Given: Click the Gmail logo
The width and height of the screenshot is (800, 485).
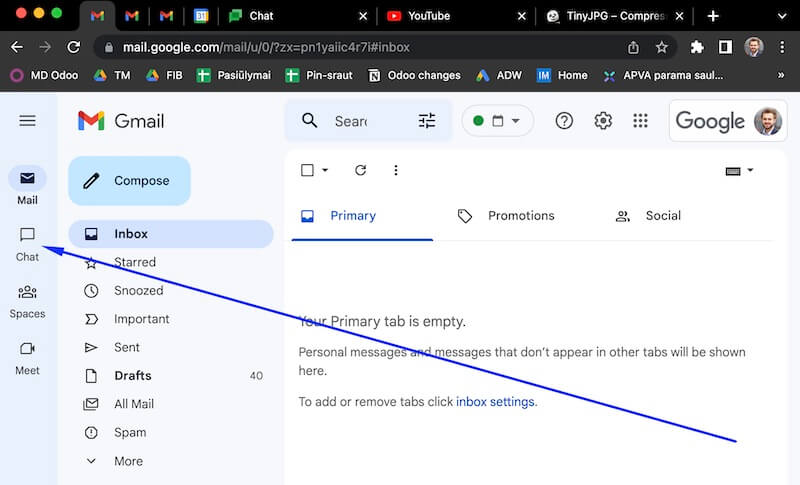Looking at the screenshot, I should click(121, 121).
